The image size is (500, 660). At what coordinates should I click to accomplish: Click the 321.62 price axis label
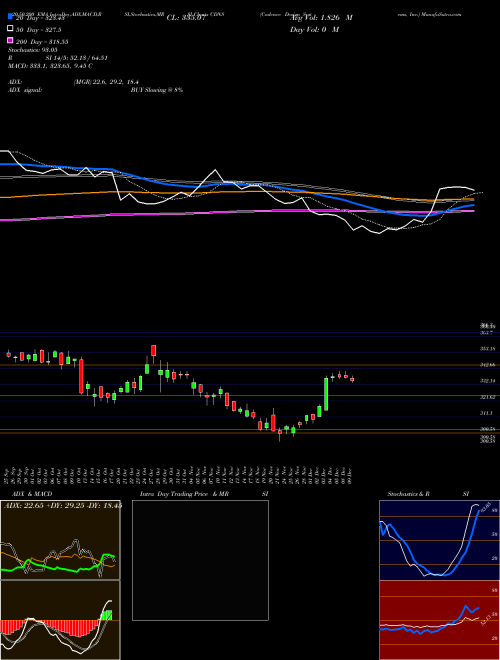(x=489, y=397)
